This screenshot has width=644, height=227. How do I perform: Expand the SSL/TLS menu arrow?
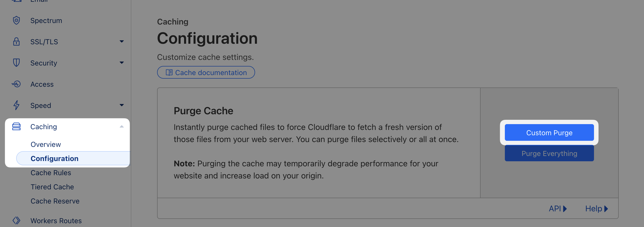[122, 41]
